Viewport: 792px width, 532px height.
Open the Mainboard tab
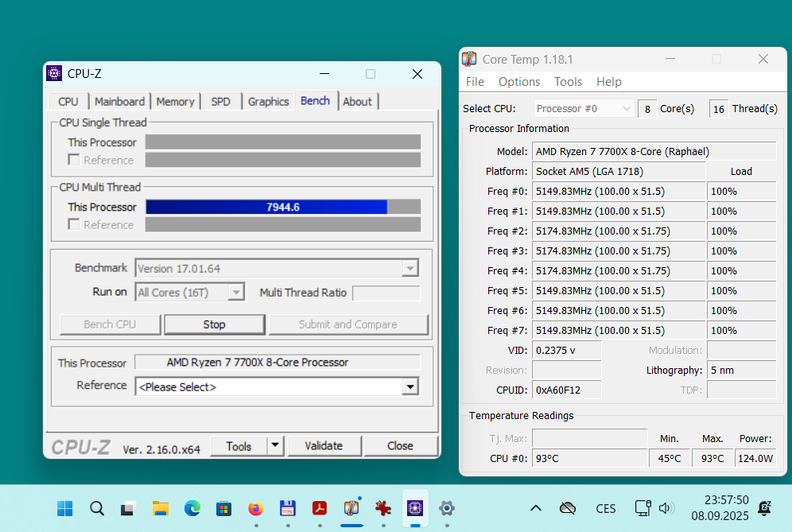point(120,102)
